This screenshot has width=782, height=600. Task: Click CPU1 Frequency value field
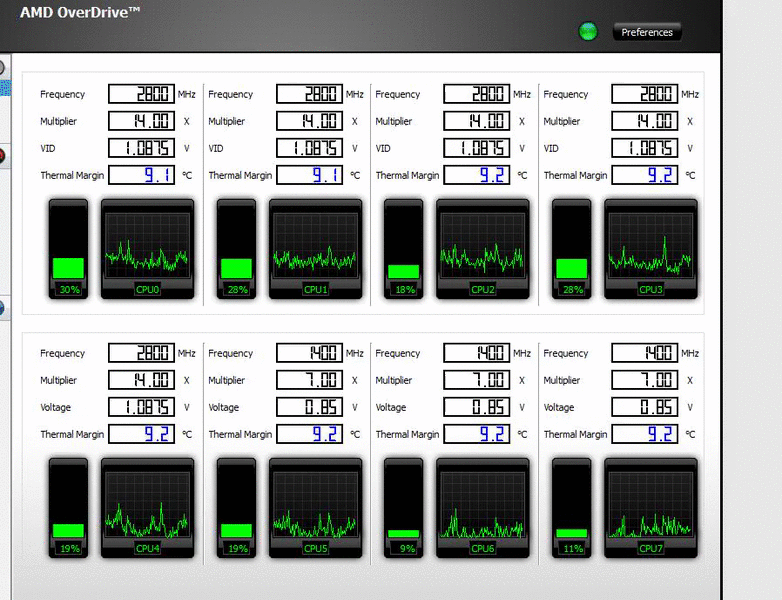point(310,94)
